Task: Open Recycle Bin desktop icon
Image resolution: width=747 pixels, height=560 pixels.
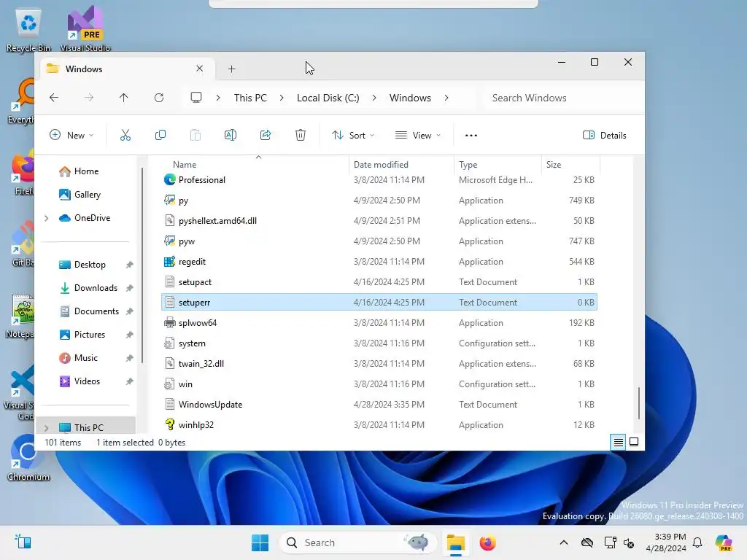Action: [28, 31]
